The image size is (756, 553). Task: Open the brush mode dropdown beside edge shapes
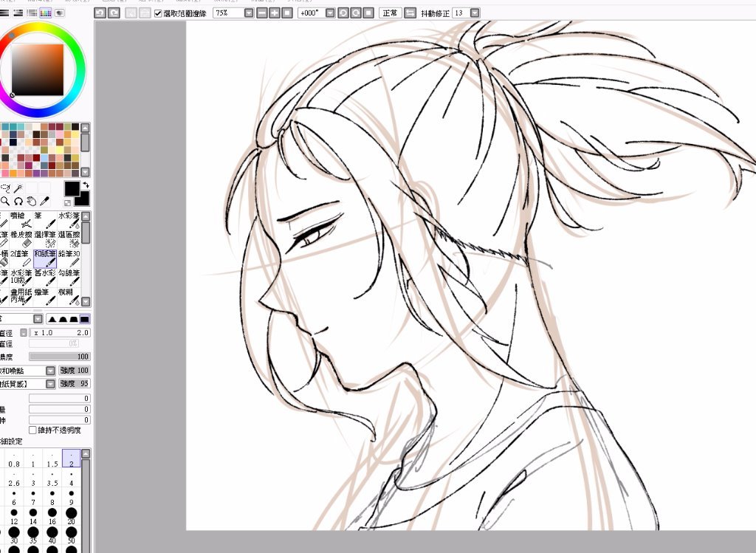tap(38, 319)
